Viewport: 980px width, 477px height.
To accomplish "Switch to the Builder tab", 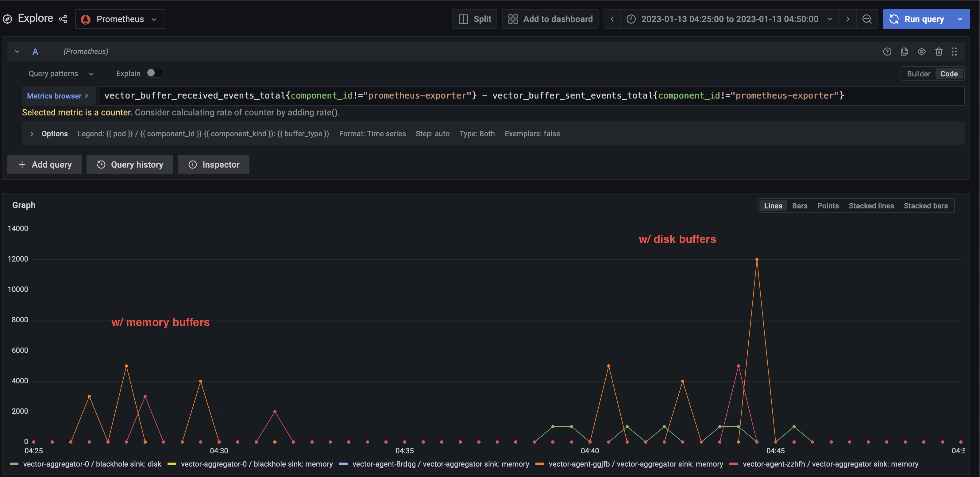I will [x=918, y=73].
